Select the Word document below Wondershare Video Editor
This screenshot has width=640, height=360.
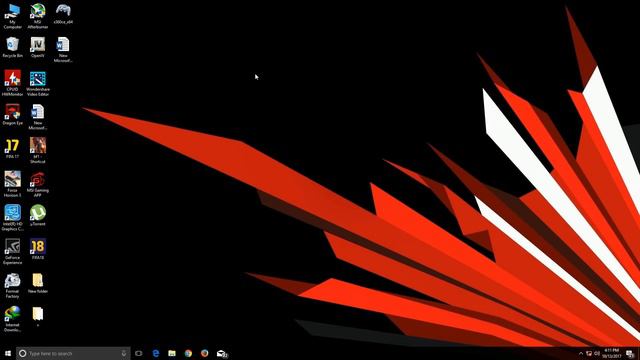click(x=38, y=117)
